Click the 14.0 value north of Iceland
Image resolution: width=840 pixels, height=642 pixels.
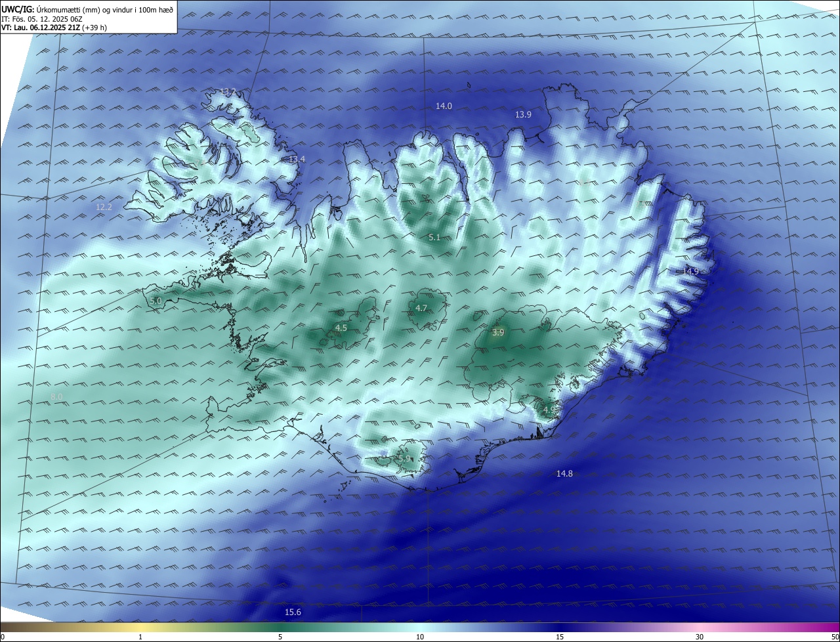pos(444,106)
